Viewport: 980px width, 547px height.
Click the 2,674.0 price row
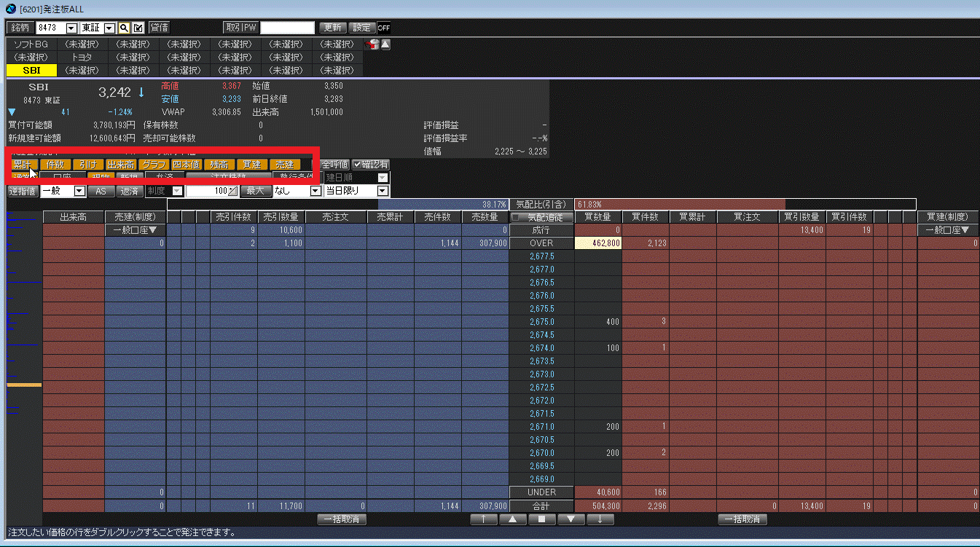541,348
